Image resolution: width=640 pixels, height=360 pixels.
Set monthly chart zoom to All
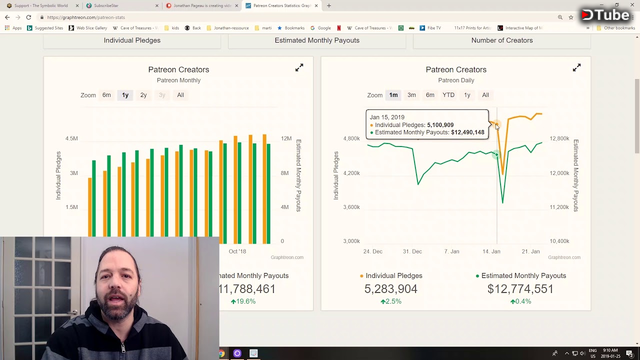pyautogui.click(x=180, y=95)
